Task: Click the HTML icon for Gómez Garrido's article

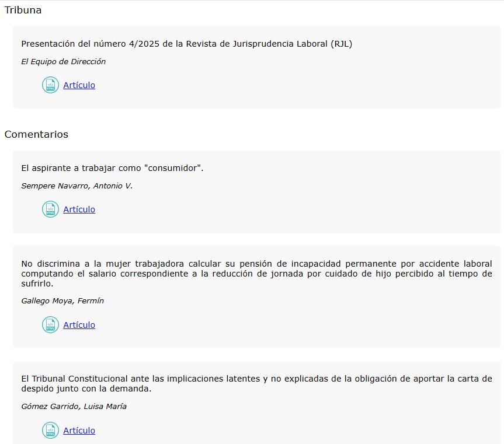Action: pos(50,430)
